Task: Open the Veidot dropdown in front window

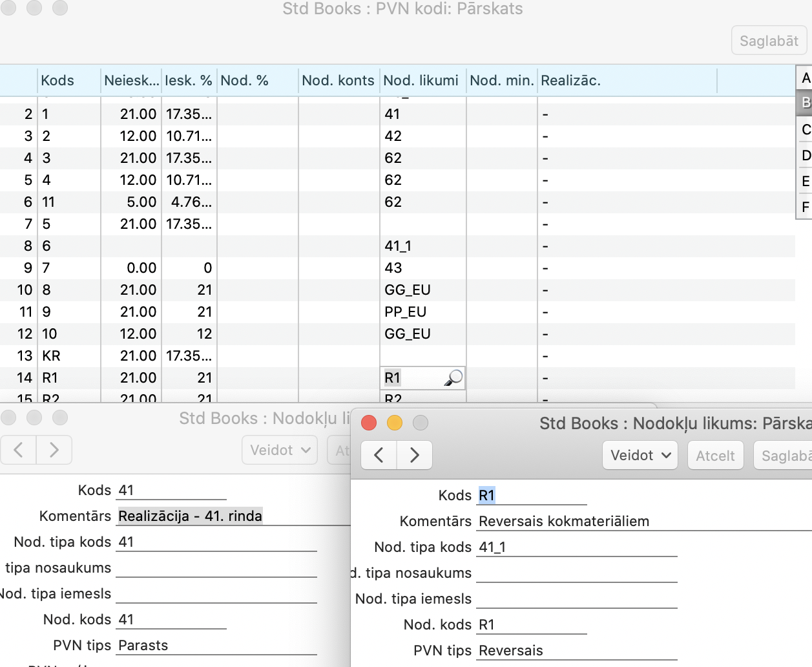Action: 640,455
